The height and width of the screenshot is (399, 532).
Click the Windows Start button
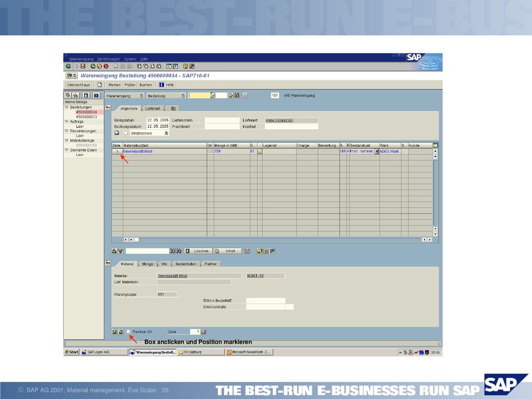point(72,352)
